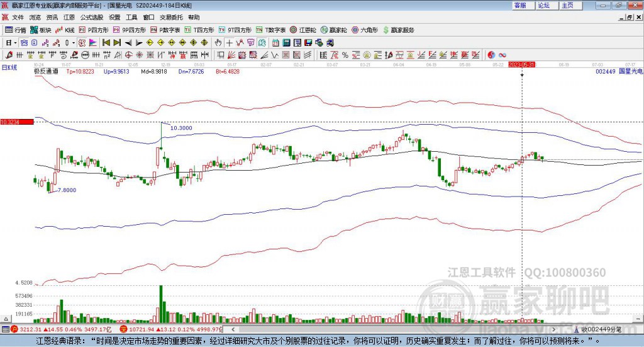This screenshot has height=347, width=644.
Task: Open the T数字表 tool
Action: pyautogui.click(x=270, y=30)
